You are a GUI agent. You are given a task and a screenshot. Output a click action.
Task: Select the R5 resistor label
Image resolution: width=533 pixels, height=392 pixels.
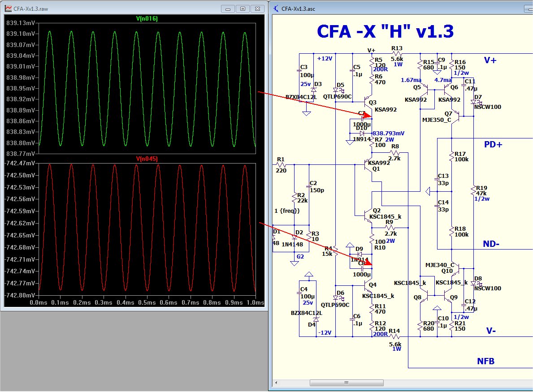pos(378,60)
